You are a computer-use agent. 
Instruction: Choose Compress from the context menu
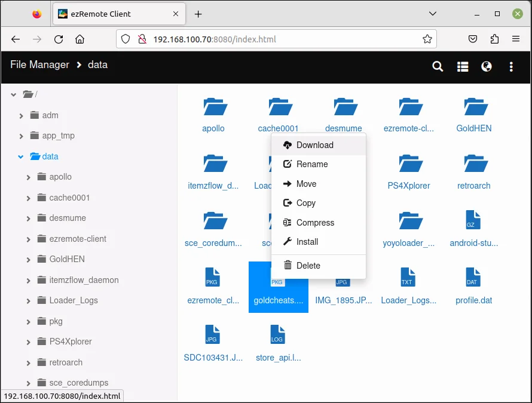click(315, 223)
